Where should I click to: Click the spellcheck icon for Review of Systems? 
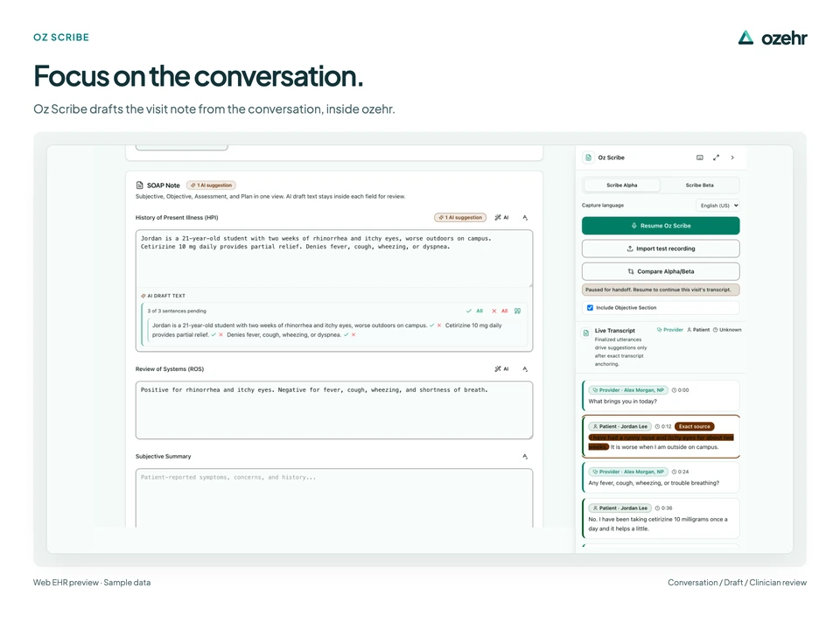click(x=525, y=369)
